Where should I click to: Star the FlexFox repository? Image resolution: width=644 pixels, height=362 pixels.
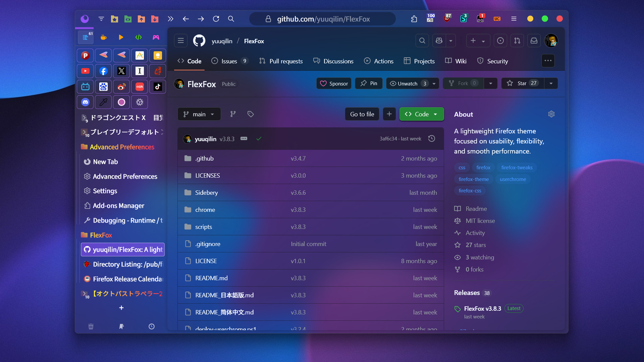point(522,83)
